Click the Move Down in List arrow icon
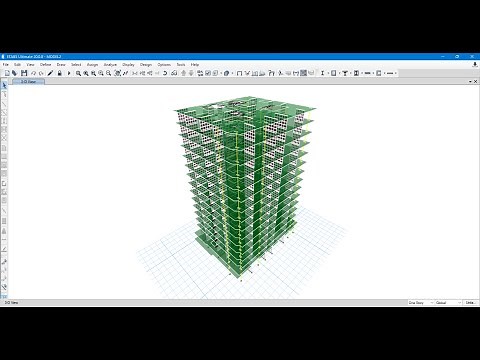Screen dimensions: 480x360 pyautogui.click(x=191, y=73)
